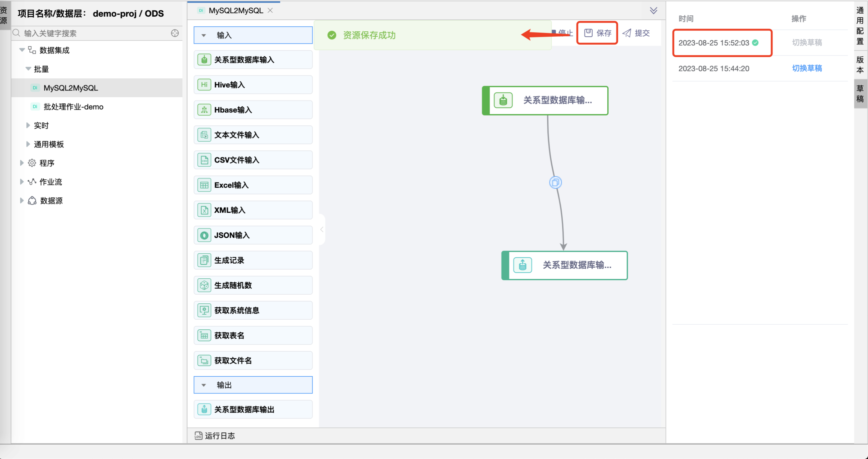Select 批处理作业-demo in the tree
The height and width of the screenshot is (459, 868).
73,107
